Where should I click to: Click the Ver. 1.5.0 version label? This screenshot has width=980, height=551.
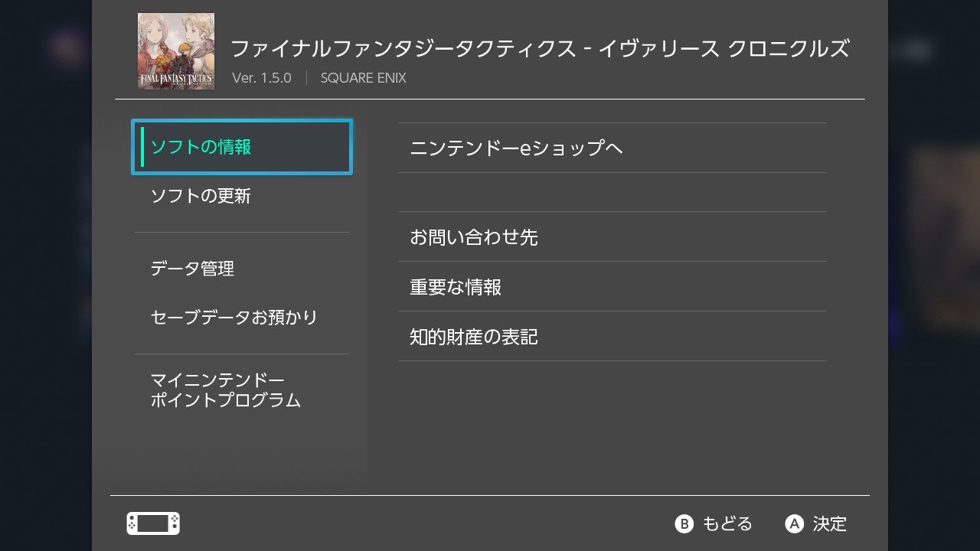[x=262, y=78]
